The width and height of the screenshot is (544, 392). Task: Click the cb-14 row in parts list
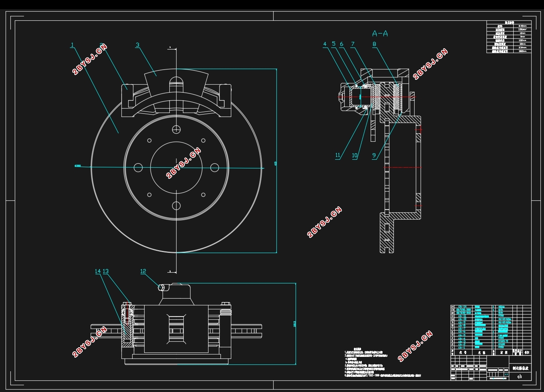(x=491, y=307)
